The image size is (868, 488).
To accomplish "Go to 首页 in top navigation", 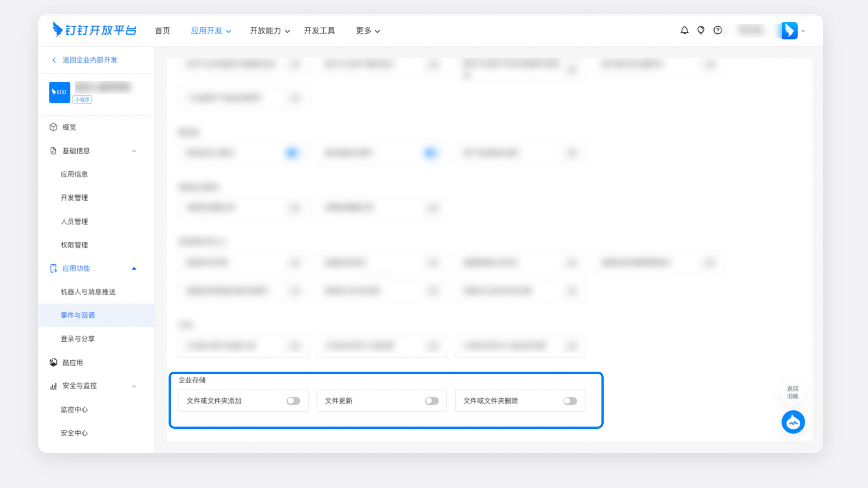I will pos(162,31).
